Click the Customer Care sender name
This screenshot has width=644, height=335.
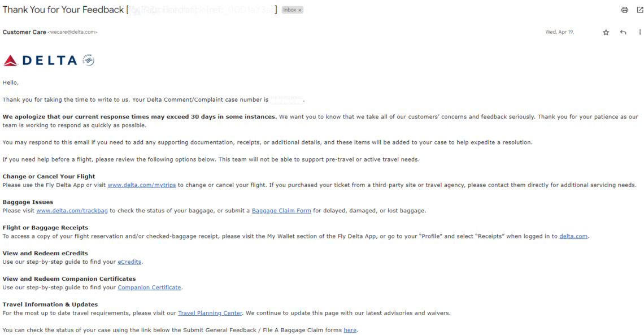[24, 32]
